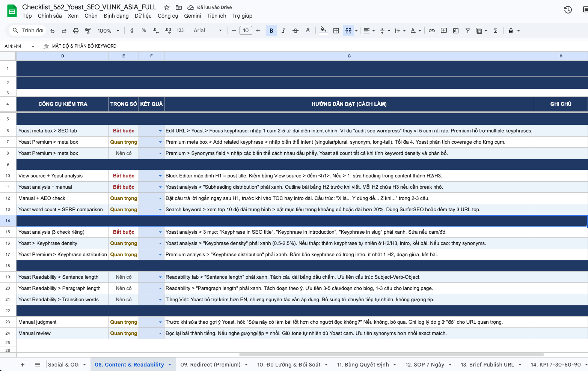Toggle the merge cells button
The height and width of the screenshot is (371, 588).
click(348, 31)
